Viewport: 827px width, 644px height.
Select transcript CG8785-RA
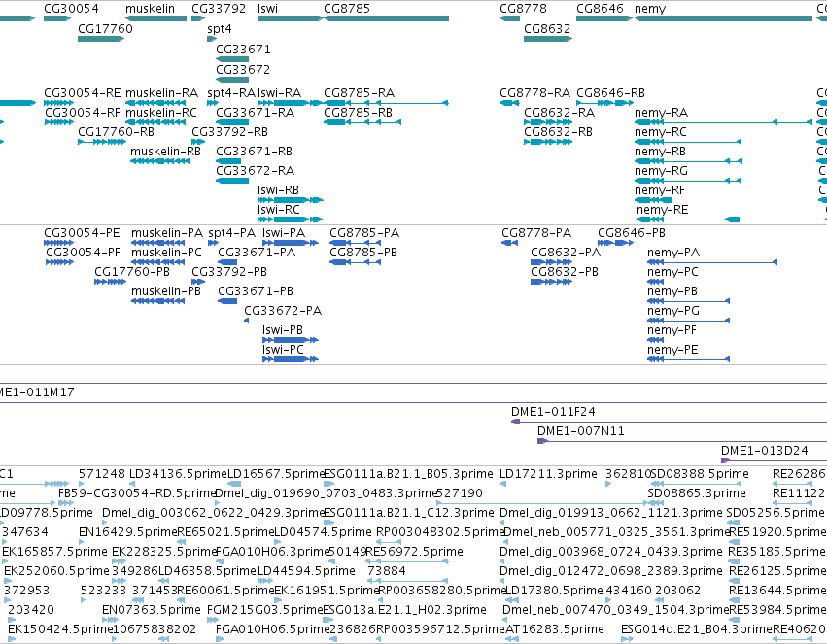(386, 103)
